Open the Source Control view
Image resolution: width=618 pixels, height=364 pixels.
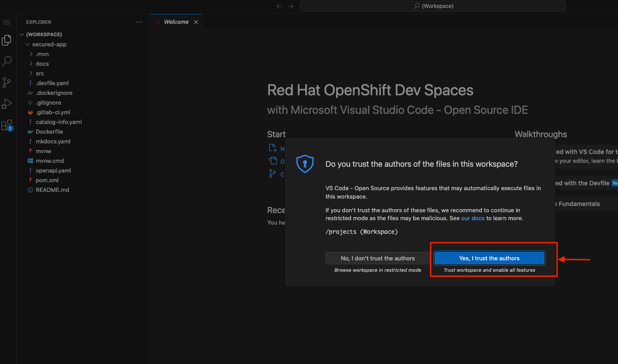(x=7, y=83)
